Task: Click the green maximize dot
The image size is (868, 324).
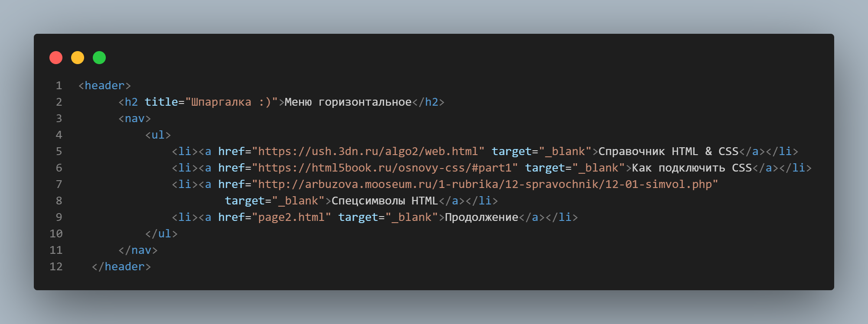Action: (x=99, y=58)
